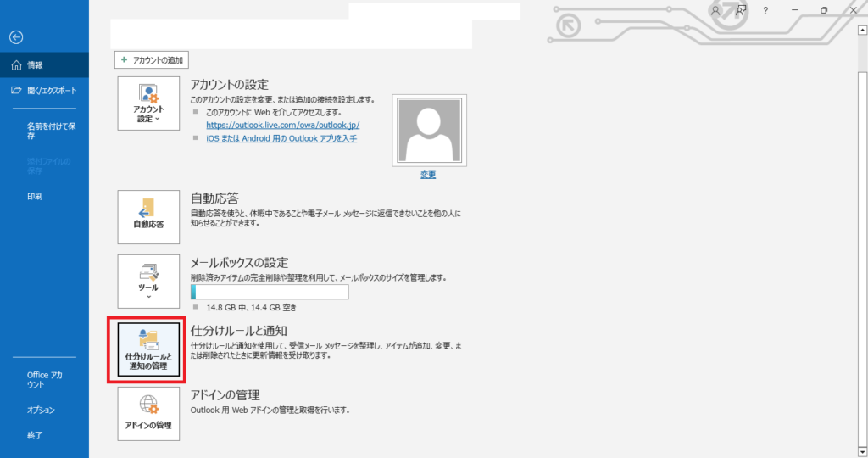Open オプション in the sidebar

click(41, 411)
